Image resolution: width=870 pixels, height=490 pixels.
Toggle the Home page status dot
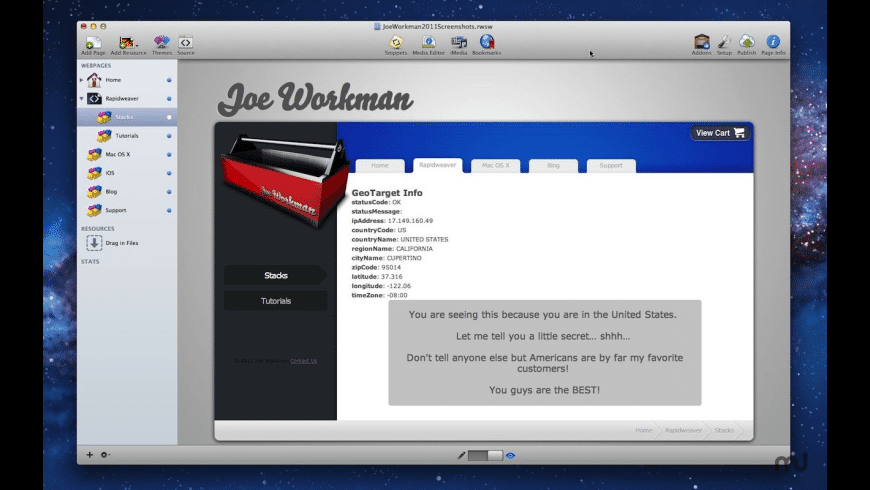pos(169,80)
